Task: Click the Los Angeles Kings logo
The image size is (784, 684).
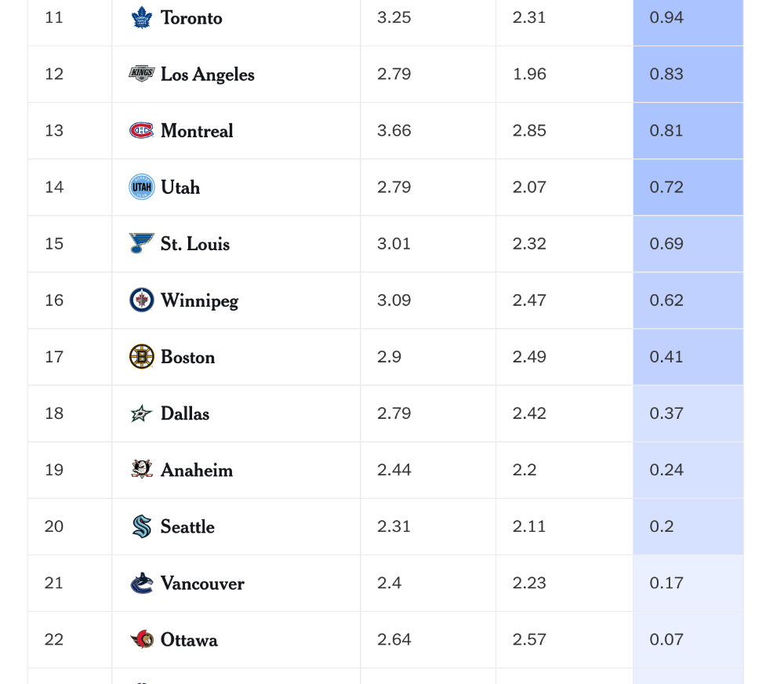Action: point(141,74)
